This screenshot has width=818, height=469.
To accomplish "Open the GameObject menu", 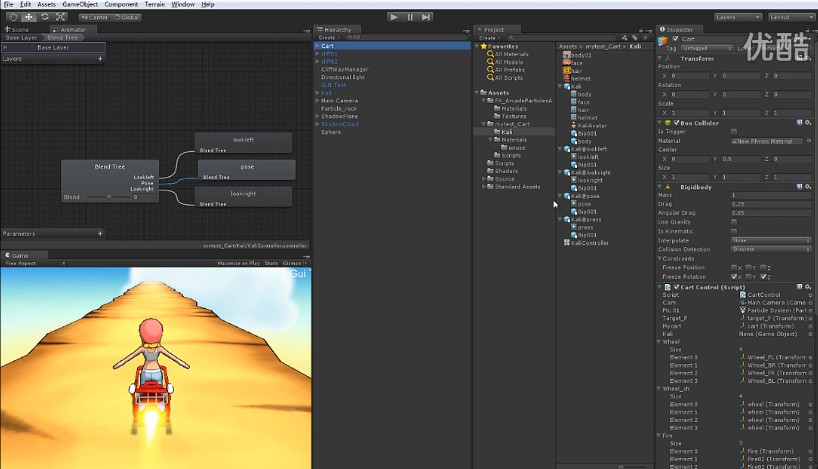I will tap(80, 4).
